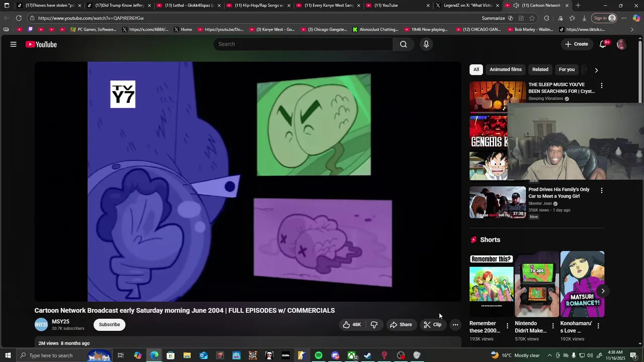Open the Nintendo Didn't Make short
Image resolution: width=644 pixels, height=362 pixels.
coord(537,284)
